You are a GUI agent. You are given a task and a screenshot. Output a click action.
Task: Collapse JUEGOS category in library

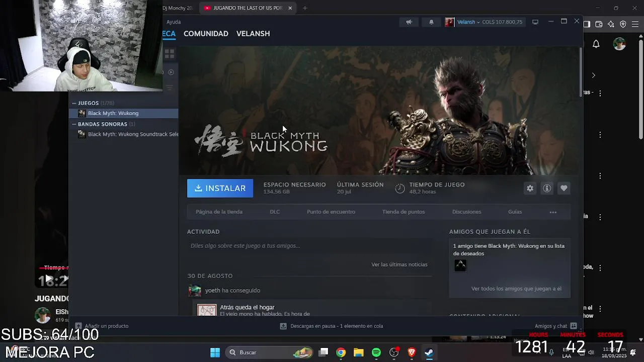74,103
